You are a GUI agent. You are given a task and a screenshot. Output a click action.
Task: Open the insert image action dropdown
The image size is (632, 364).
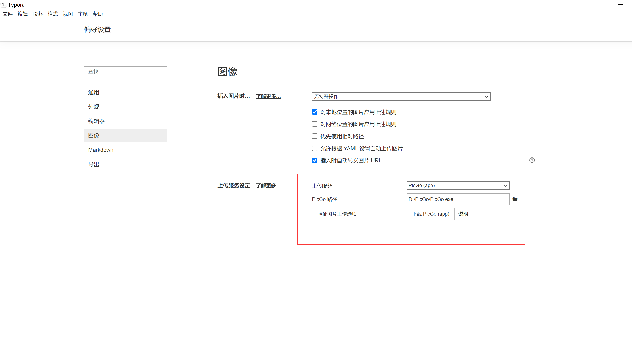pyautogui.click(x=401, y=97)
